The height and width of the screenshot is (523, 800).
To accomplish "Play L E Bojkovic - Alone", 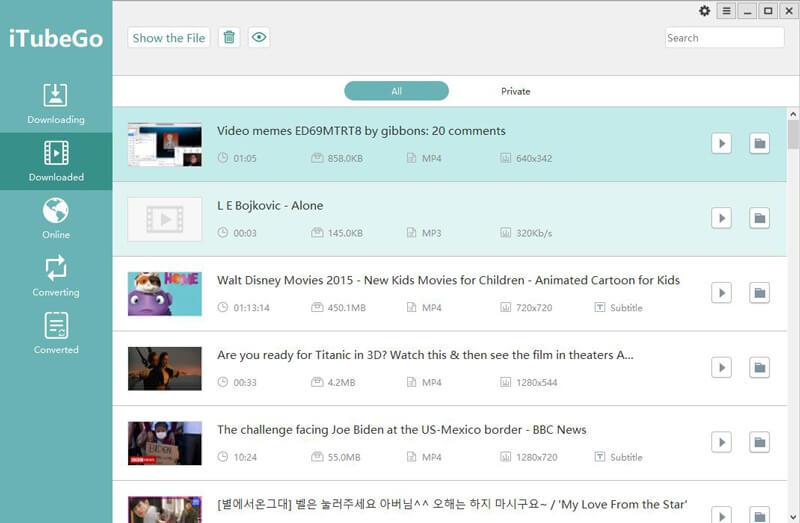I will click(721, 218).
